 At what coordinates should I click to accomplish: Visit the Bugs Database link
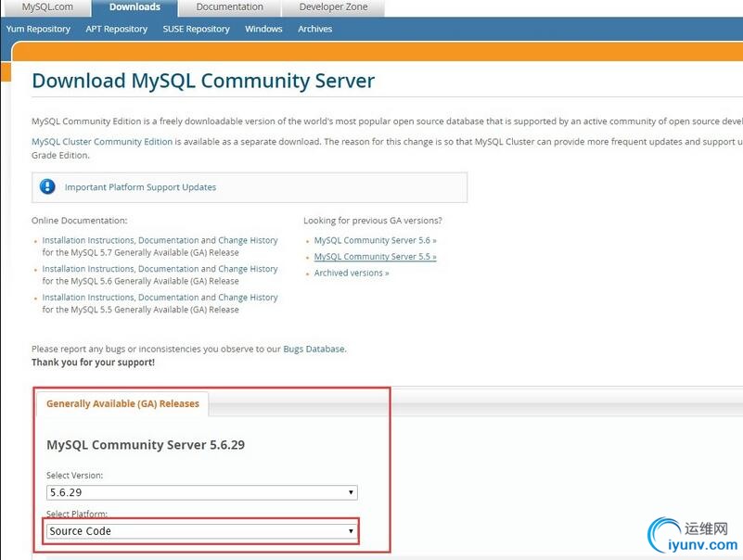click(314, 349)
